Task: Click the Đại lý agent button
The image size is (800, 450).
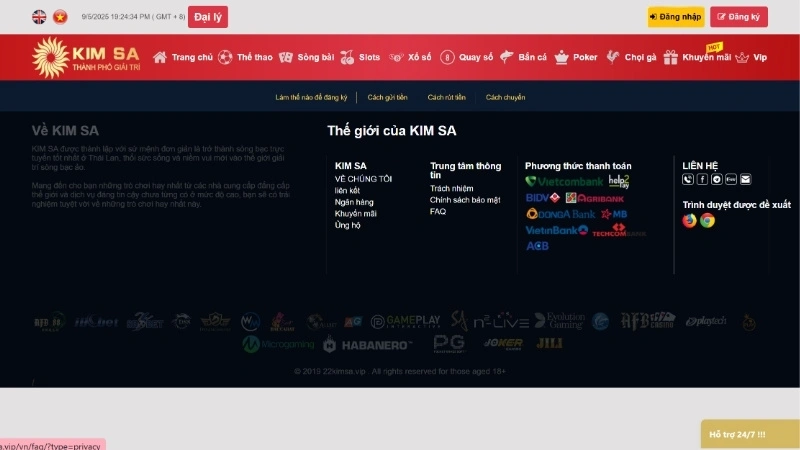Action: point(207,17)
